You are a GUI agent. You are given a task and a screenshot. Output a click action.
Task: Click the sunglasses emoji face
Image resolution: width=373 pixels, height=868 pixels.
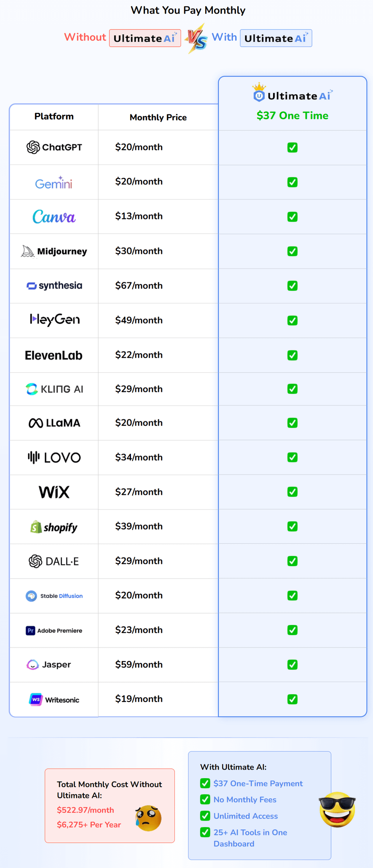[337, 809]
